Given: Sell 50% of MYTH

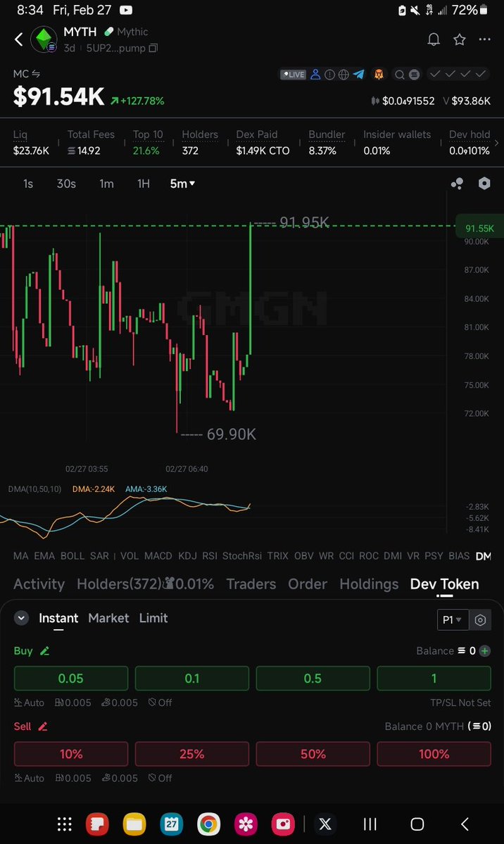Looking at the screenshot, I should (x=313, y=754).
